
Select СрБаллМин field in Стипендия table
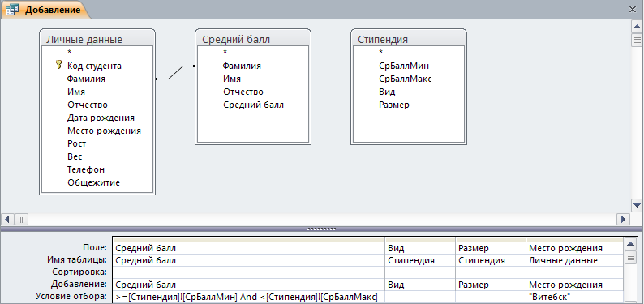pyautogui.click(x=404, y=66)
